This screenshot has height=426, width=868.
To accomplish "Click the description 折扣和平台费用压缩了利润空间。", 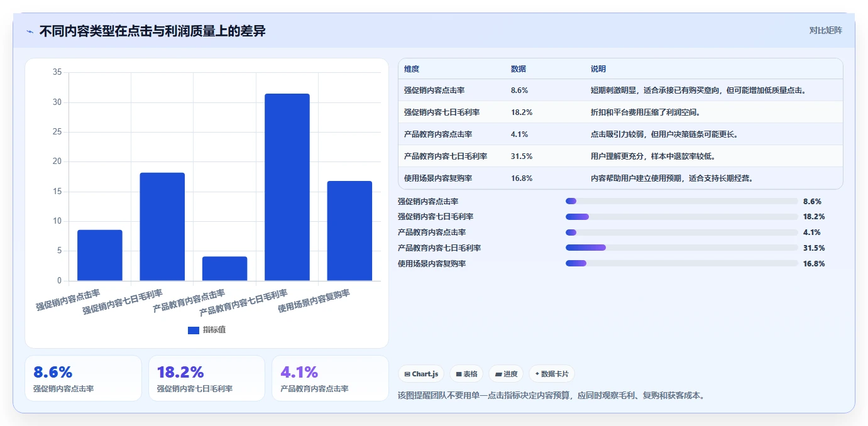I will click(646, 112).
